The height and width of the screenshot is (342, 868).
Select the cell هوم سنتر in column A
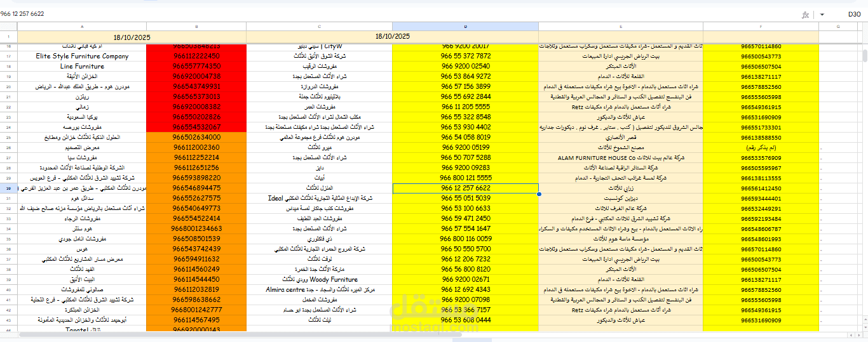[81, 229]
